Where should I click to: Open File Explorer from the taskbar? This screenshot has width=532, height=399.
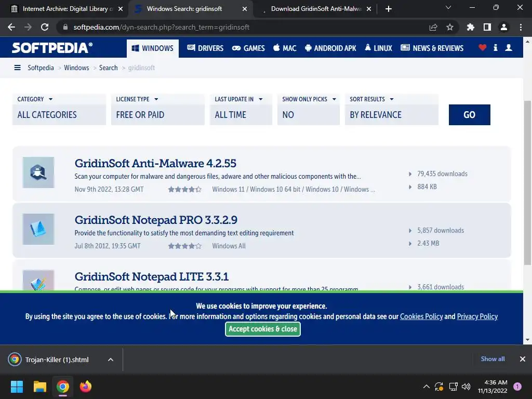(39, 387)
